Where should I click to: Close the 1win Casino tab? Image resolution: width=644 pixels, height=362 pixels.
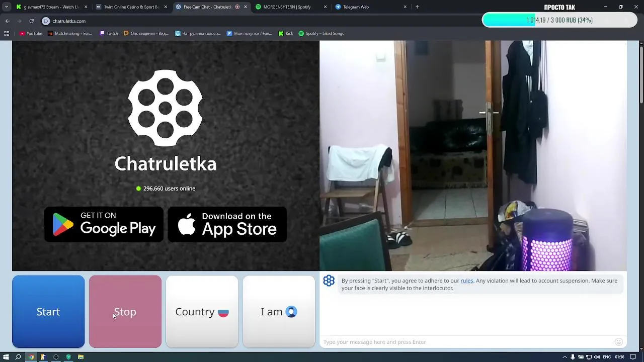pos(166,7)
